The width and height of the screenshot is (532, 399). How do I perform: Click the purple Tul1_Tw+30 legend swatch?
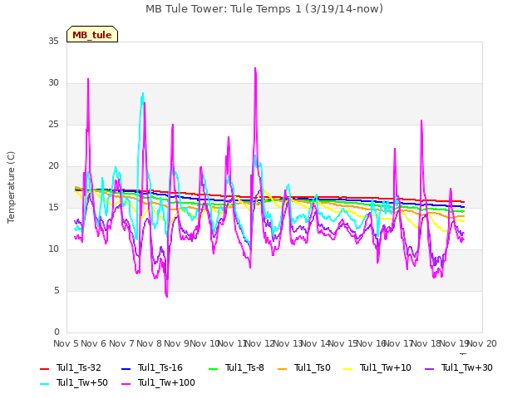click(430, 369)
